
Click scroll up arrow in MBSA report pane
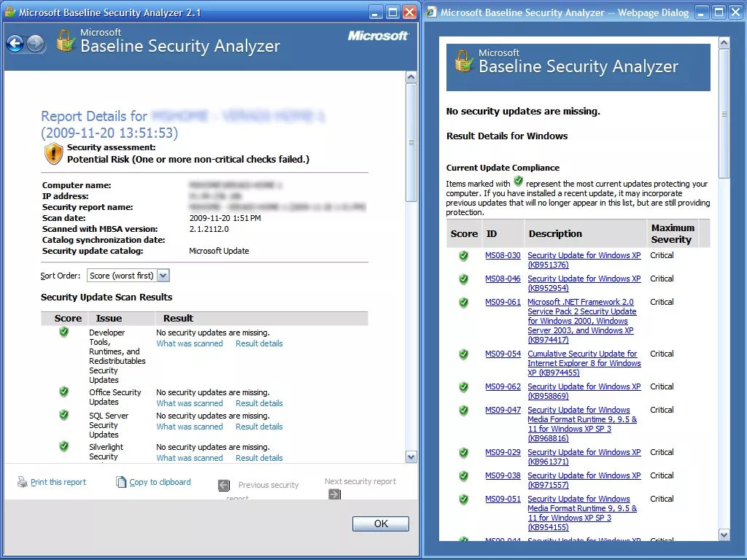pos(411,77)
